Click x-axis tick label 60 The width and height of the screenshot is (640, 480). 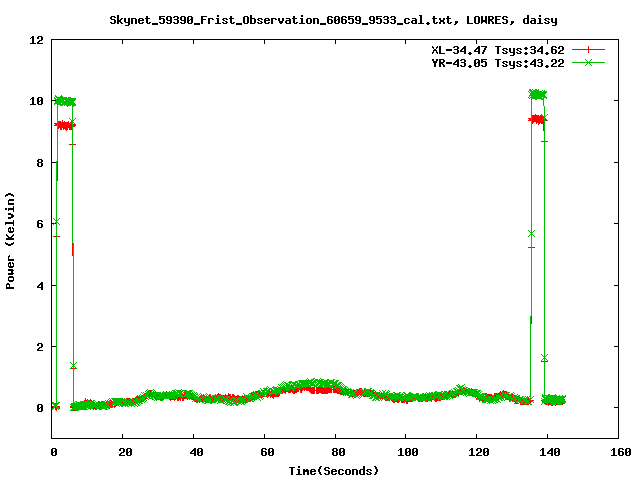[x=267, y=452]
